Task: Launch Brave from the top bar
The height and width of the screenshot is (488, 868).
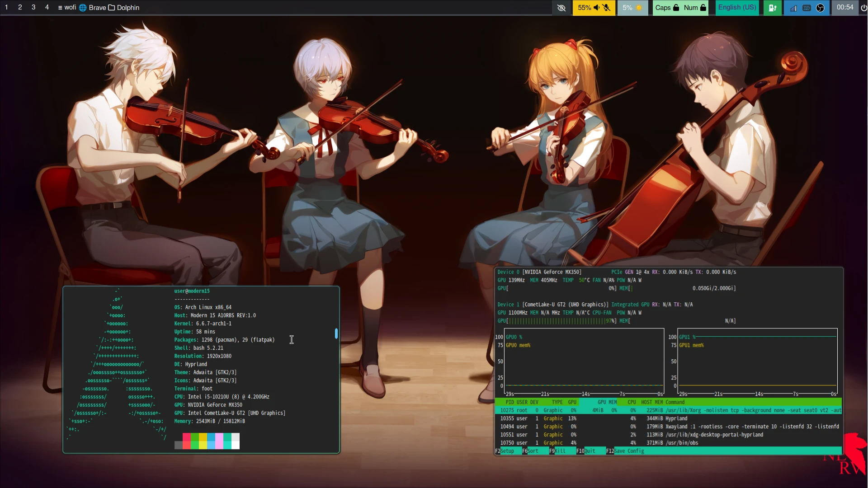Action: pyautogui.click(x=93, y=8)
